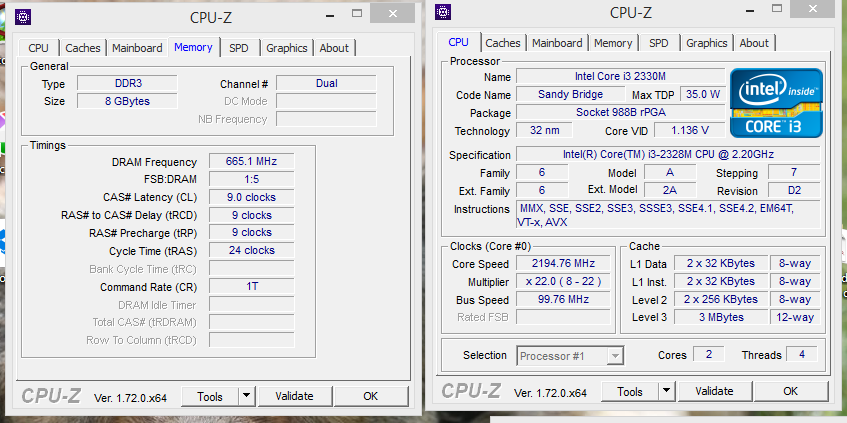Click the 2194.76 MHz Core Speed value
This screenshot has width=847, height=423.
pyautogui.click(x=563, y=264)
